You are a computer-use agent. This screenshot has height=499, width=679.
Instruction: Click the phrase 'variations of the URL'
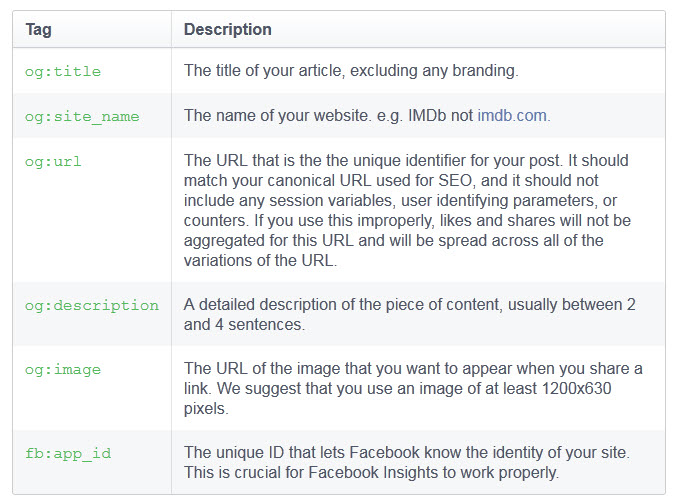tap(260, 260)
